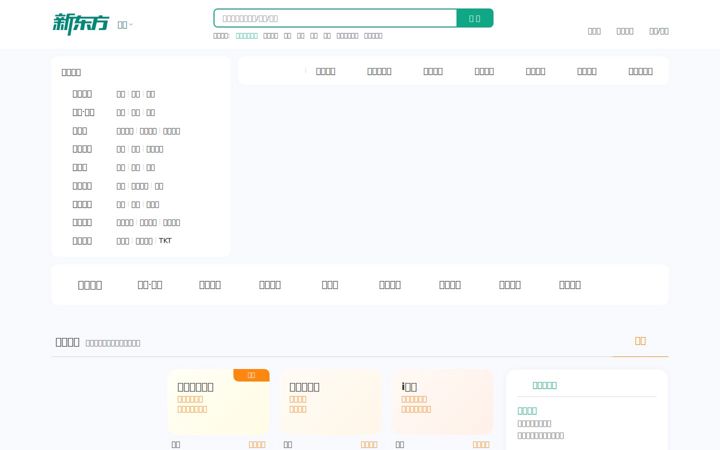Open the course card titled starting with "i"

443,402
